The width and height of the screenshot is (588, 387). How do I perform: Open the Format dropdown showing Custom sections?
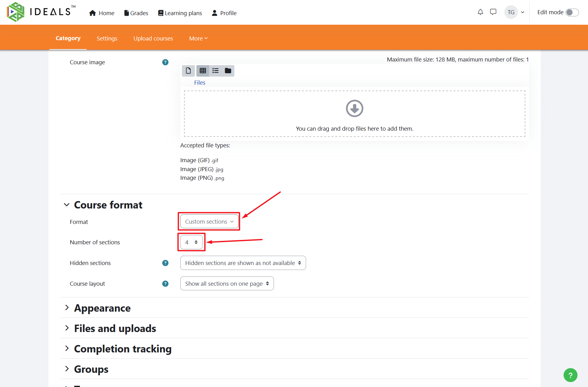pyautogui.click(x=209, y=222)
